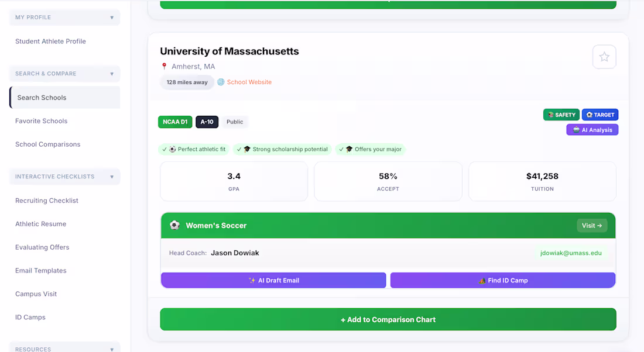Image resolution: width=644 pixels, height=352 pixels.
Task: Collapse the Interactive Checklists section arrow
Action: 112,177
